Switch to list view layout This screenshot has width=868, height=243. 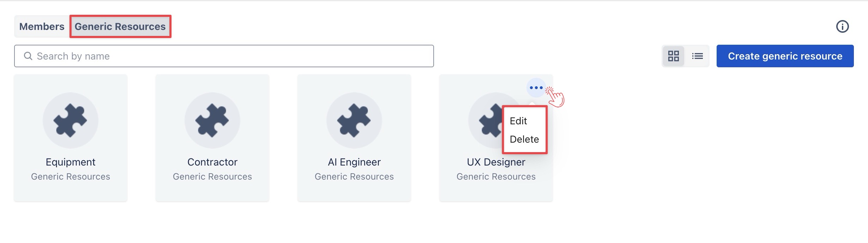(697, 56)
